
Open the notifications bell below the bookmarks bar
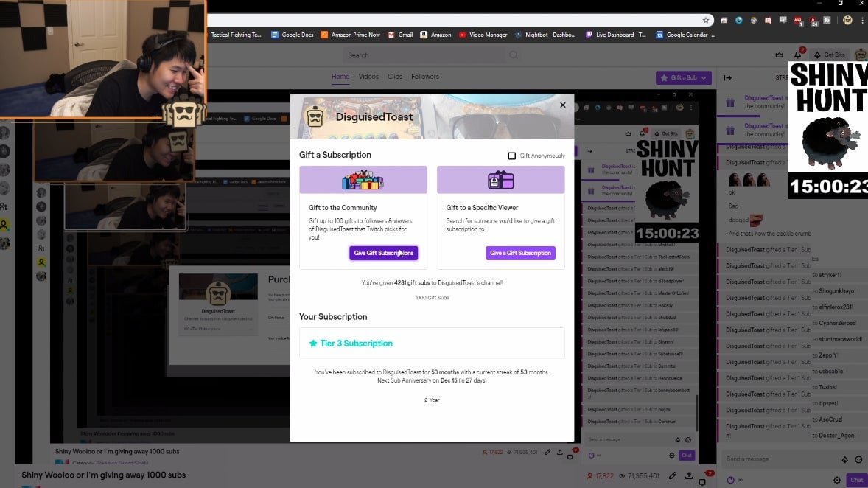coord(797,55)
